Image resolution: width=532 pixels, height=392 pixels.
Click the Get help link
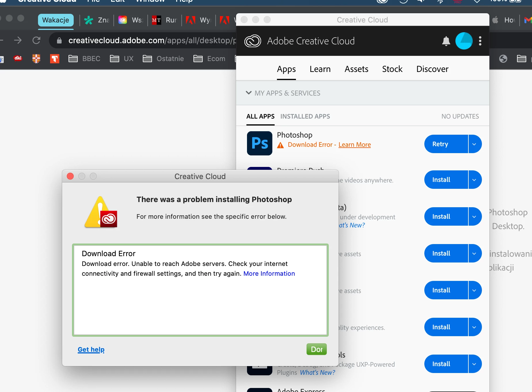(91, 349)
